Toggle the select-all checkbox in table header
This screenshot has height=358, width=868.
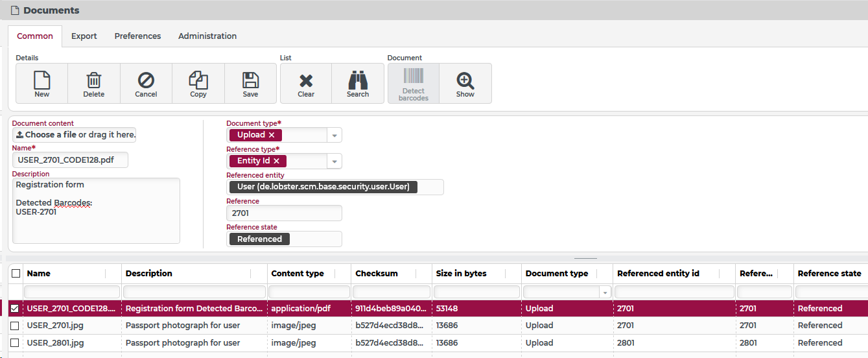16,274
